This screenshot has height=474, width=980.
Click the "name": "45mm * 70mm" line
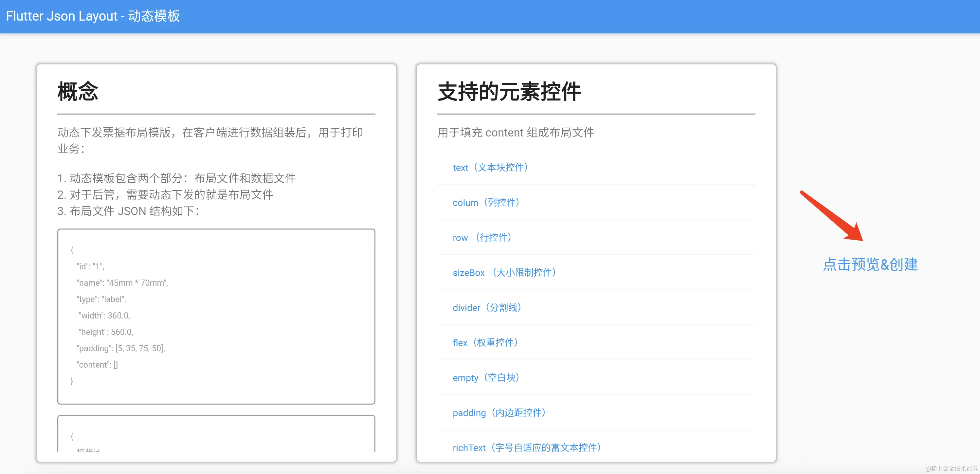[x=122, y=283]
